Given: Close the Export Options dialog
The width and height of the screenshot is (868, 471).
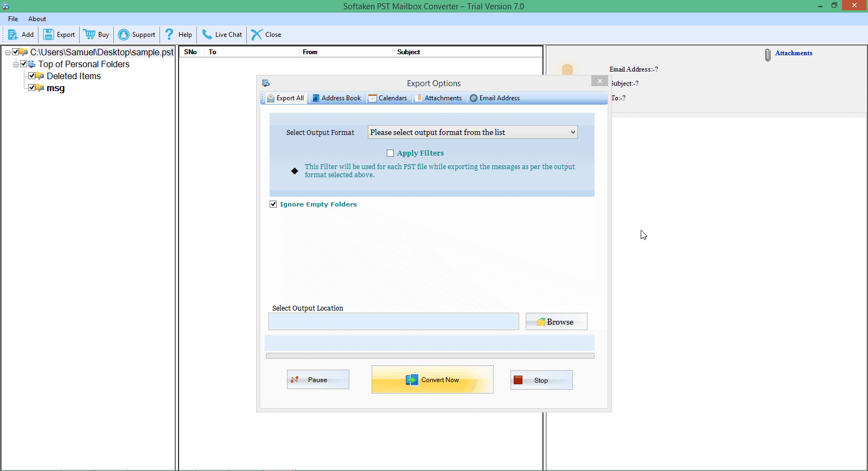Looking at the screenshot, I should [x=599, y=81].
